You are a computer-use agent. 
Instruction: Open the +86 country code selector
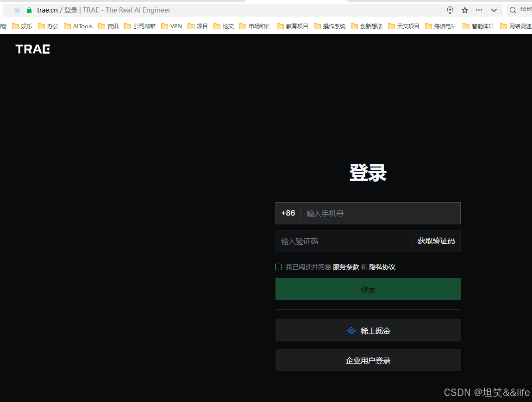tap(288, 213)
